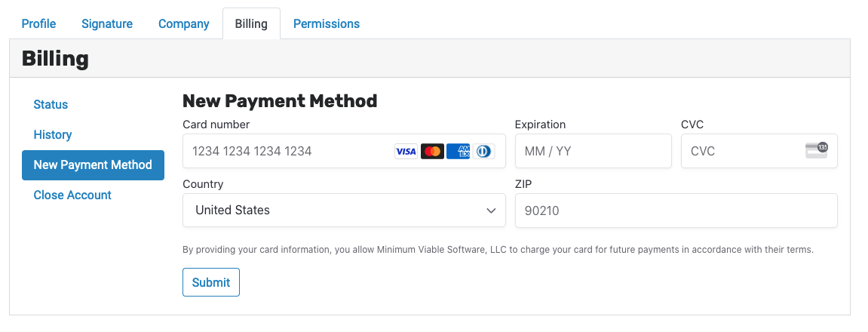Screen dimensions: 868x332
Task: Submit the new payment method
Action: click(x=211, y=282)
